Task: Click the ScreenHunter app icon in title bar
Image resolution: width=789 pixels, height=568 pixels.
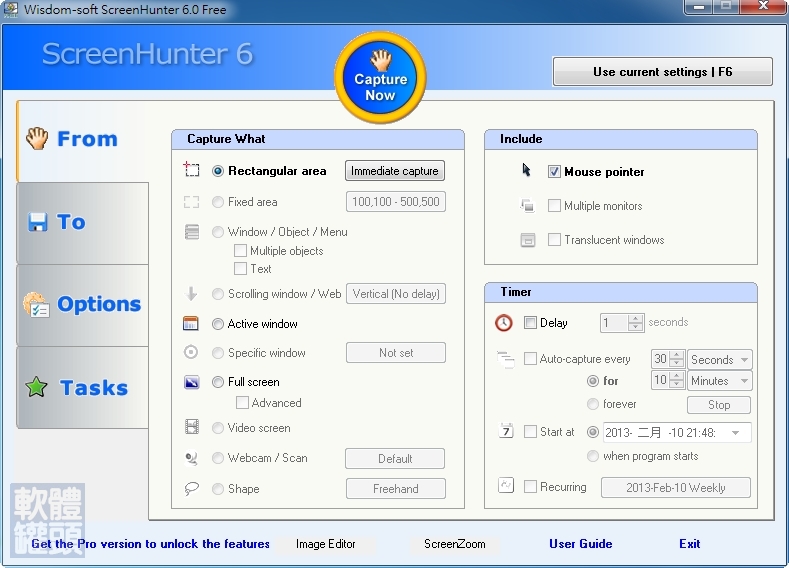Action: point(10,9)
